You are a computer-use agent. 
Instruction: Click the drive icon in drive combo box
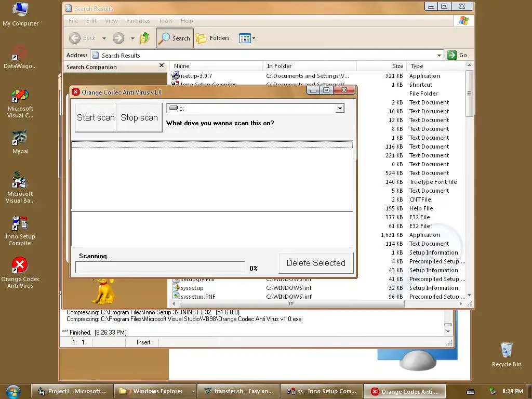pos(174,108)
